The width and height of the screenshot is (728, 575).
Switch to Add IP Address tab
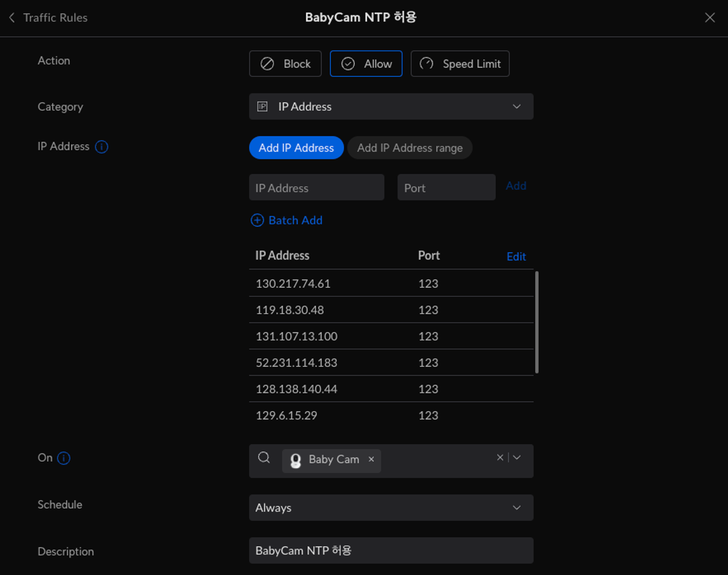tap(296, 148)
